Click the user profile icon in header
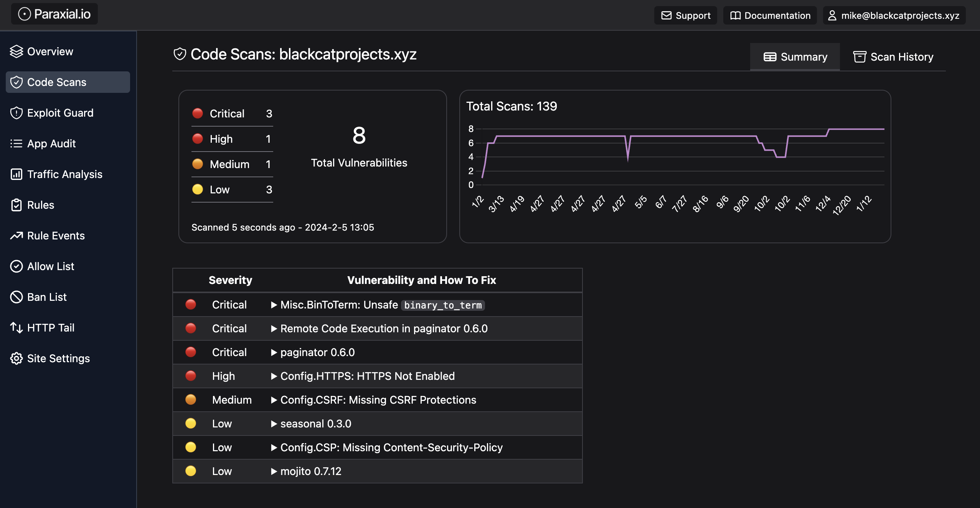This screenshot has width=980, height=508. [x=832, y=15]
